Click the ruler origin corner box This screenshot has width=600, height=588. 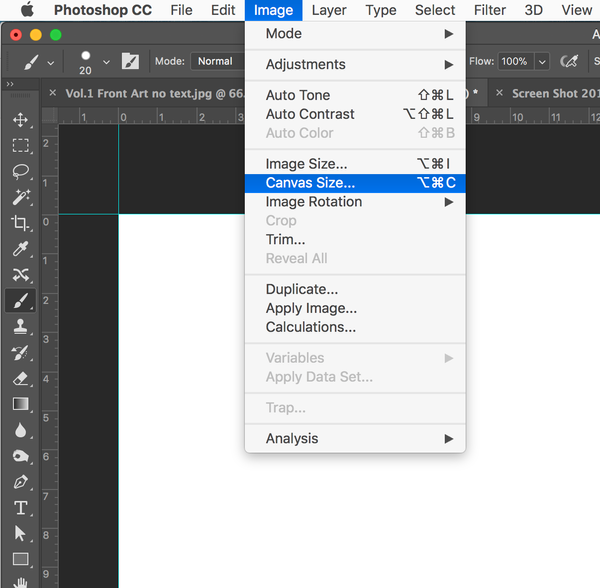click(x=49, y=116)
